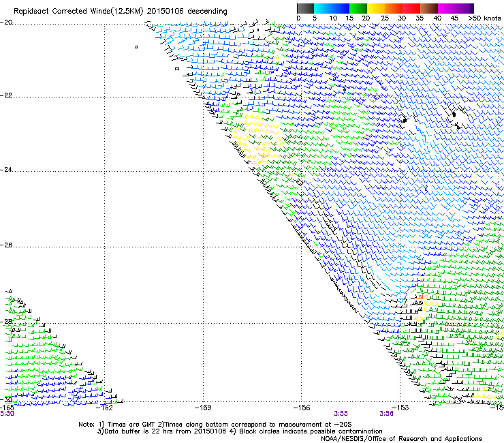The width and height of the screenshot is (504, 443).
Task: Click the "35" label under the color scale
Action: (x=420, y=18)
